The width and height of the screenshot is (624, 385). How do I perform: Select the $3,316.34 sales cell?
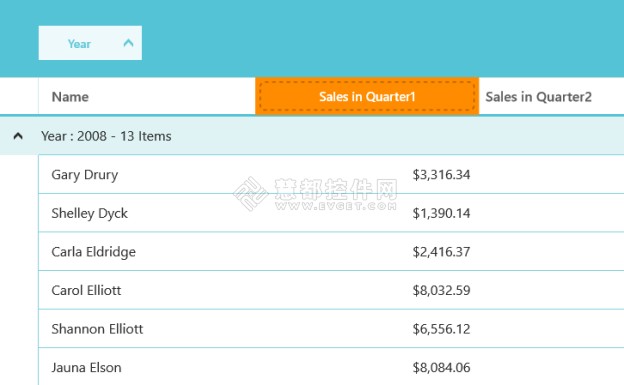pos(367,174)
